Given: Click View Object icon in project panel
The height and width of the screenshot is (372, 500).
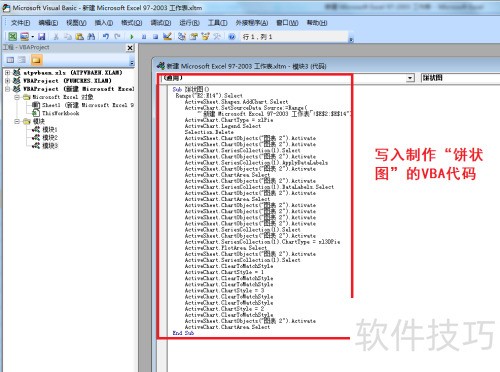Looking at the screenshot, I should click(x=22, y=60).
